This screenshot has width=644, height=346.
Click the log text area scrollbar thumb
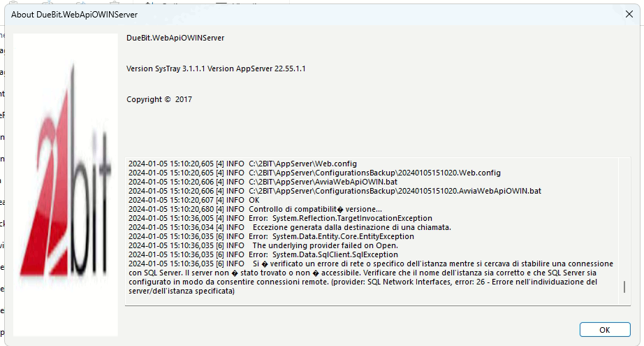coord(624,287)
